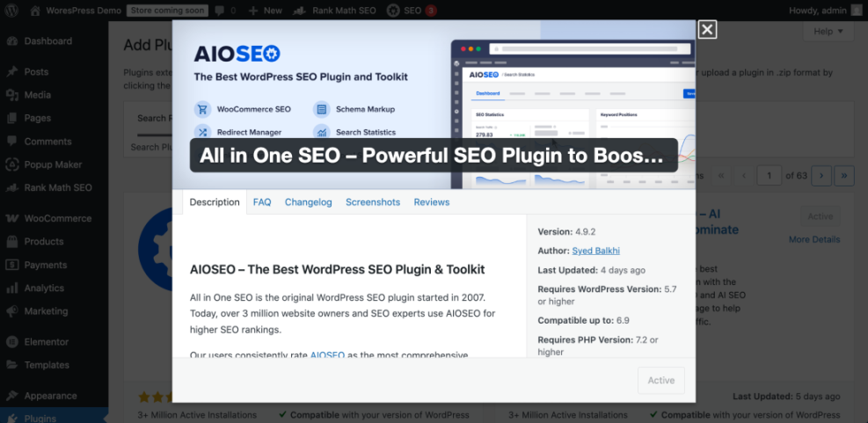This screenshot has width=868, height=423.
Task: Click the current page number field
Action: 769,176
